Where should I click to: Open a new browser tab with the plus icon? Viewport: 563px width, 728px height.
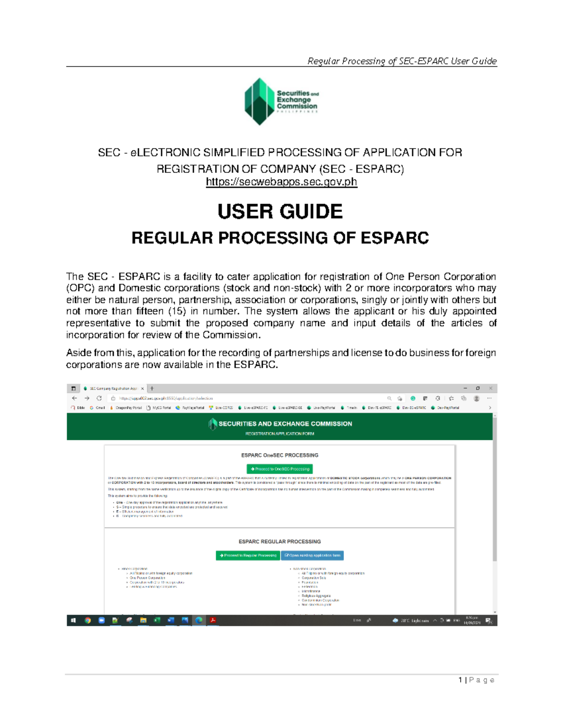click(x=152, y=388)
